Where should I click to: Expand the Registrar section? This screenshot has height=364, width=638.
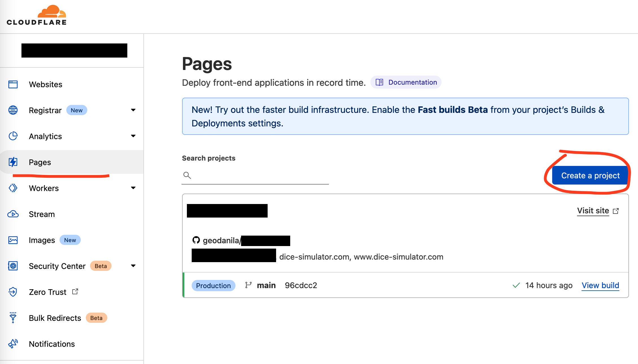pyautogui.click(x=133, y=110)
